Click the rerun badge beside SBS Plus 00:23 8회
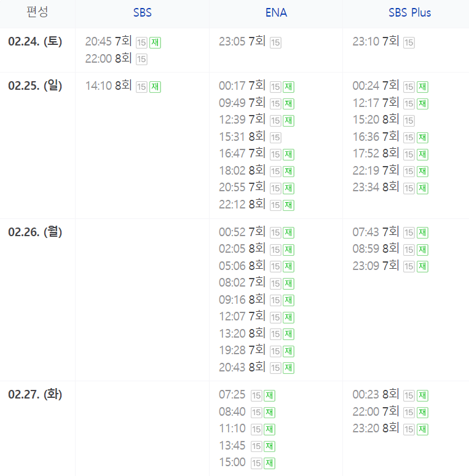 pyautogui.click(x=422, y=395)
